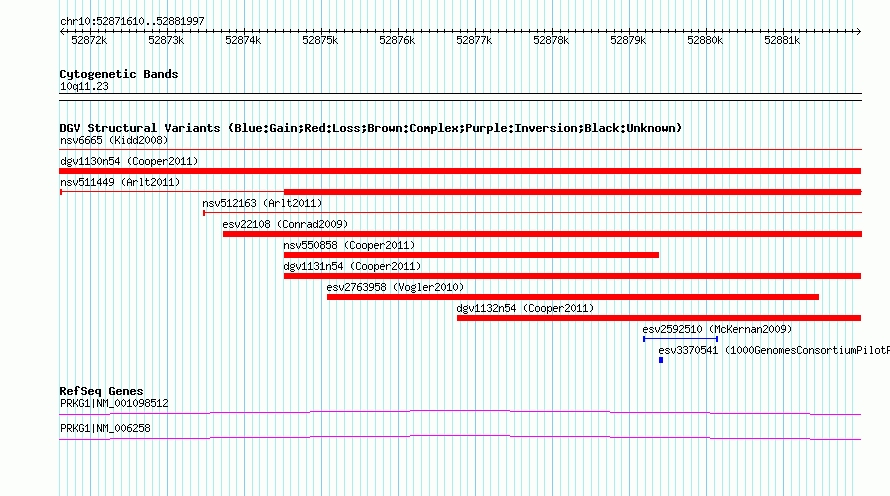Viewport: 890px width, 496px height.
Task: Click the 52877k ruler tick label
Action: [474, 40]
